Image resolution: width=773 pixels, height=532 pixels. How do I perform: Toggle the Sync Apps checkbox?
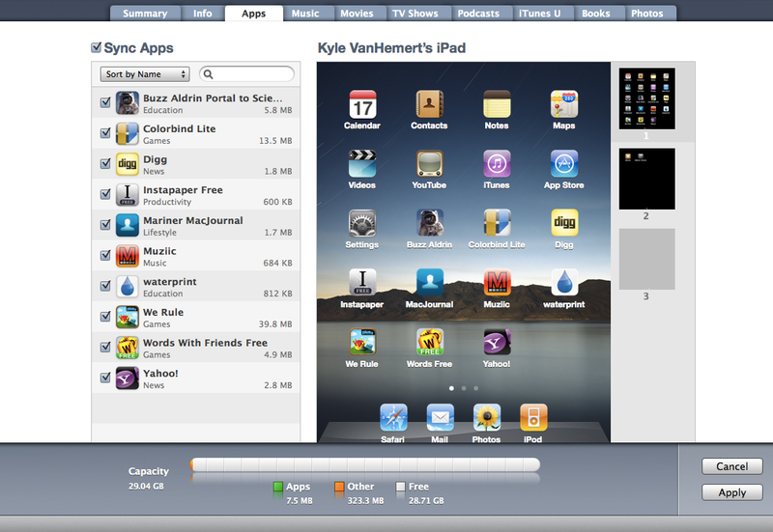tap(97, 47)
